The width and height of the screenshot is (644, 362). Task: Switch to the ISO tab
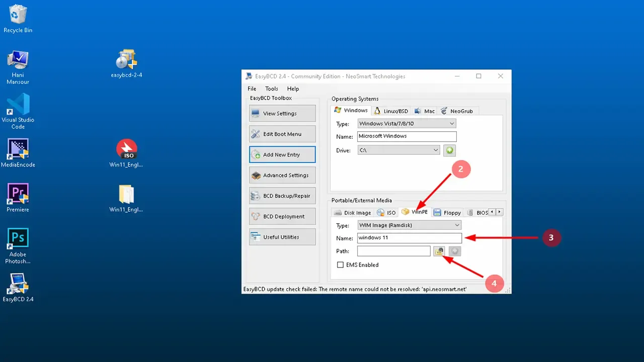click(x=386, y=213)
